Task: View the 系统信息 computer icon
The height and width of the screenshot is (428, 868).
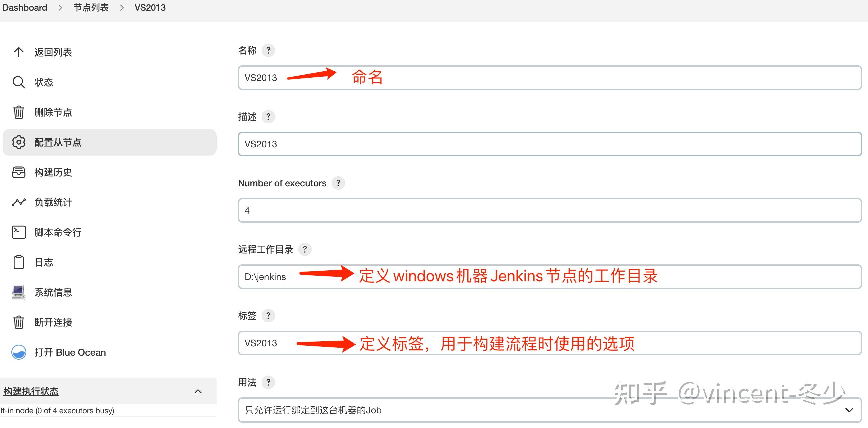Action: pos(19,292)
